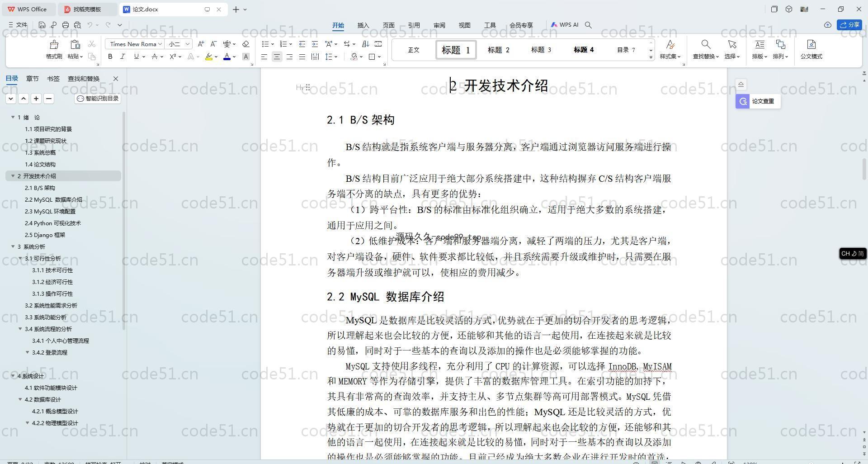The height and width of the screenshot is (464, 868).
Task: Collapse the '4.2 数据库设计' outline node
Action: [20, 399]
